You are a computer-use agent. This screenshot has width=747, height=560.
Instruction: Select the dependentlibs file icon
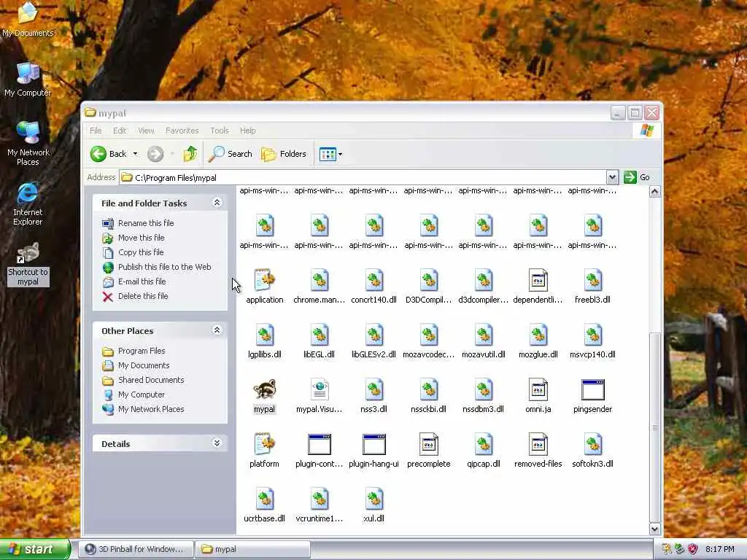(x=538, y=280)
